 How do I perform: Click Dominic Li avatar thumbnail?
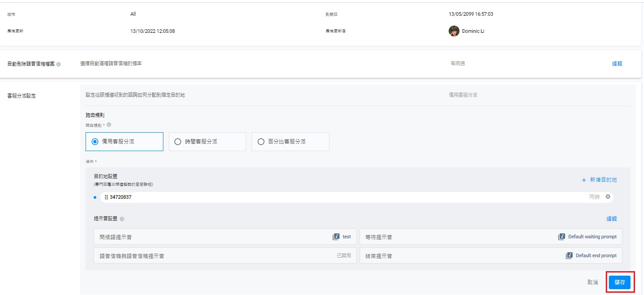point(454,31)
